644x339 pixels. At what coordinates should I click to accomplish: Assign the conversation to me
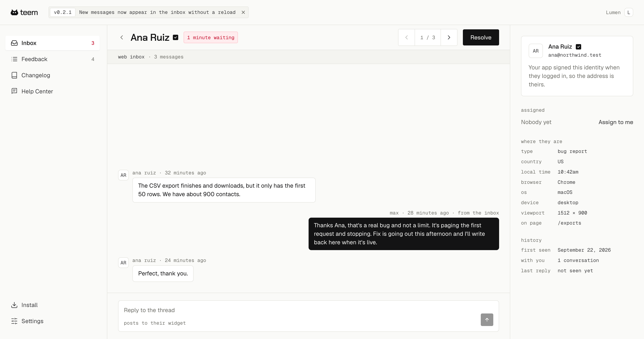point(616,122)
